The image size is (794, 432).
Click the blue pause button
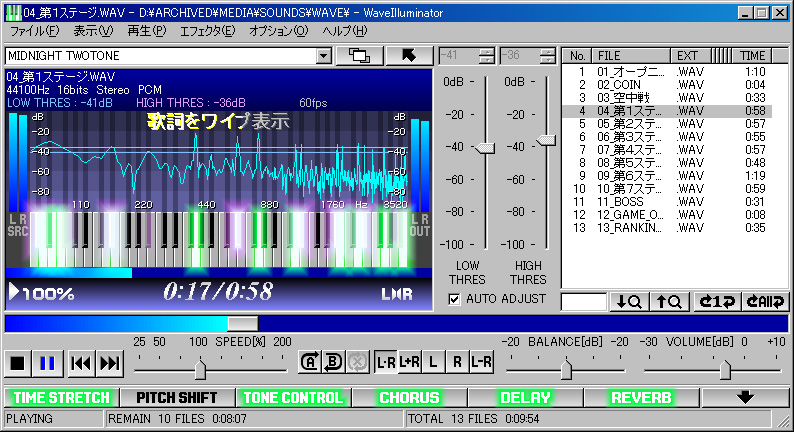tap(46, 363)
